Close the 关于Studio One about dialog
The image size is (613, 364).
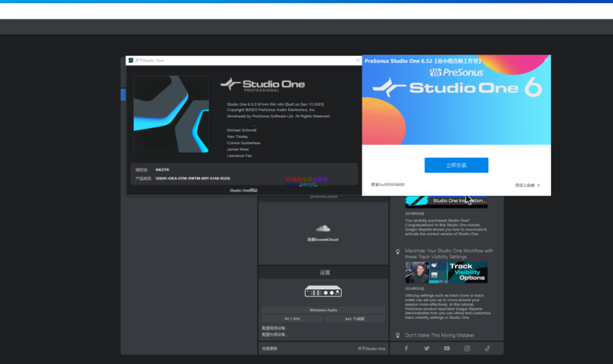(358, 61)
